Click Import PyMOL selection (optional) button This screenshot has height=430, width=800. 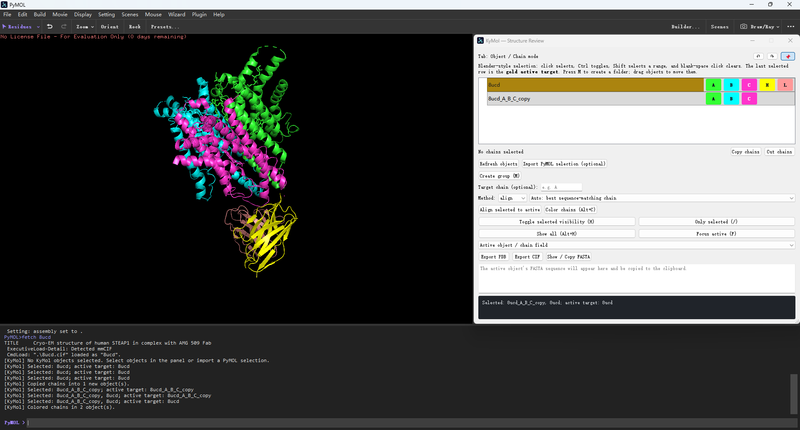point(564,164)
